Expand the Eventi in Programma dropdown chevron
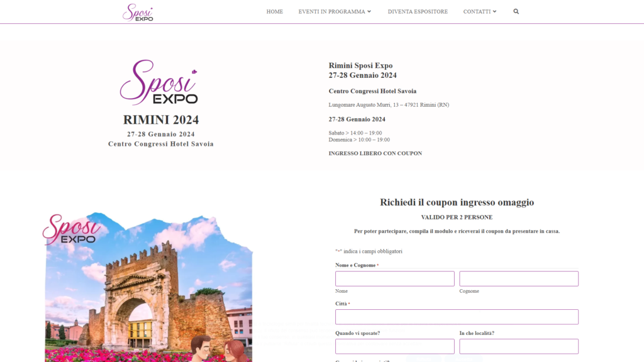This screenshot has height=362, width=644. pyautogui.click(x=369, y=11)
